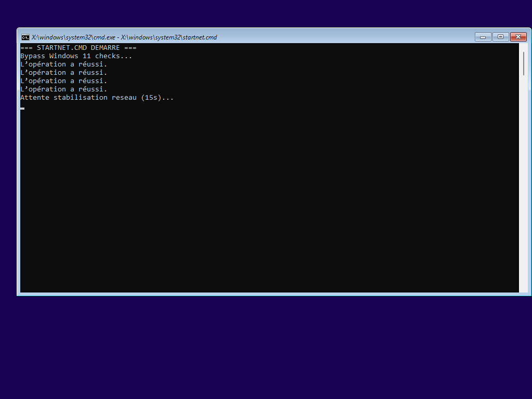Click the "Bypass Windows 11 checks..." line
Image resolution: width=532 pixels, height=399 pixels.
[x=76, y=56]
